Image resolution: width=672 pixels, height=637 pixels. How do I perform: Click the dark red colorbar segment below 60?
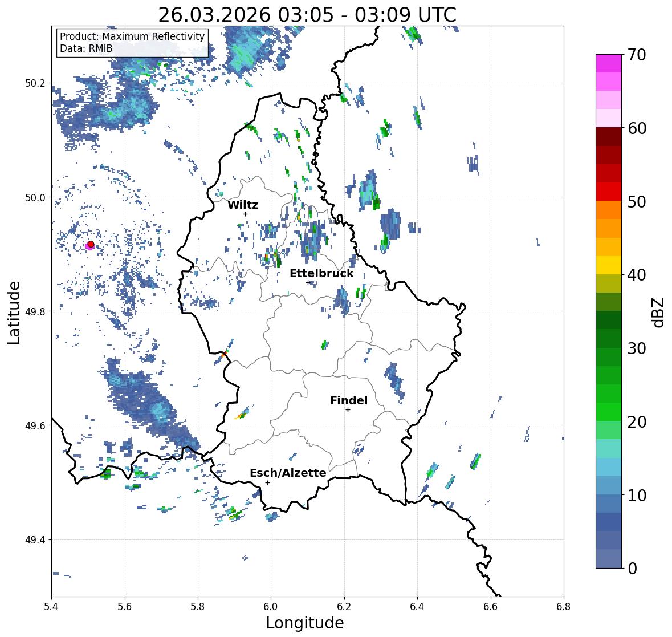(609, 137)
